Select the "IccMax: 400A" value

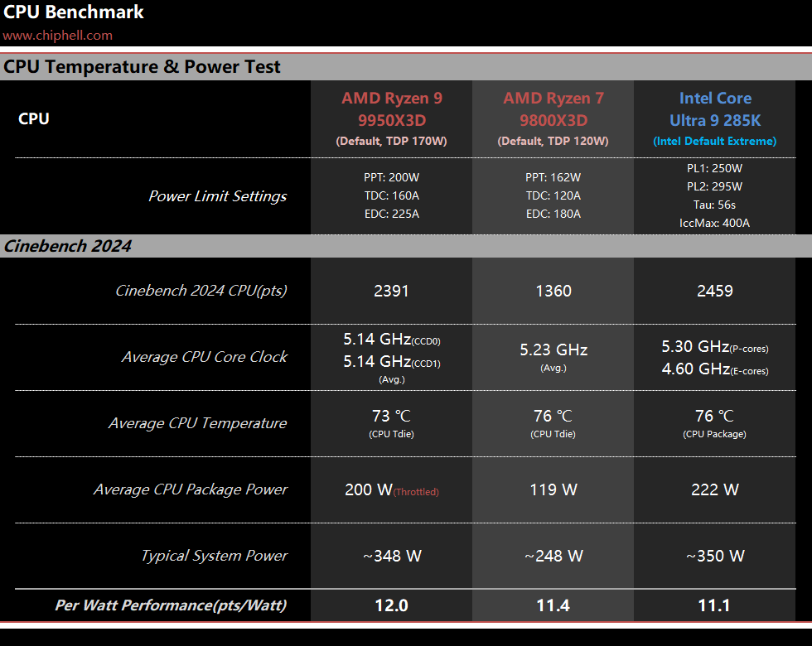[x=714, y=223]
